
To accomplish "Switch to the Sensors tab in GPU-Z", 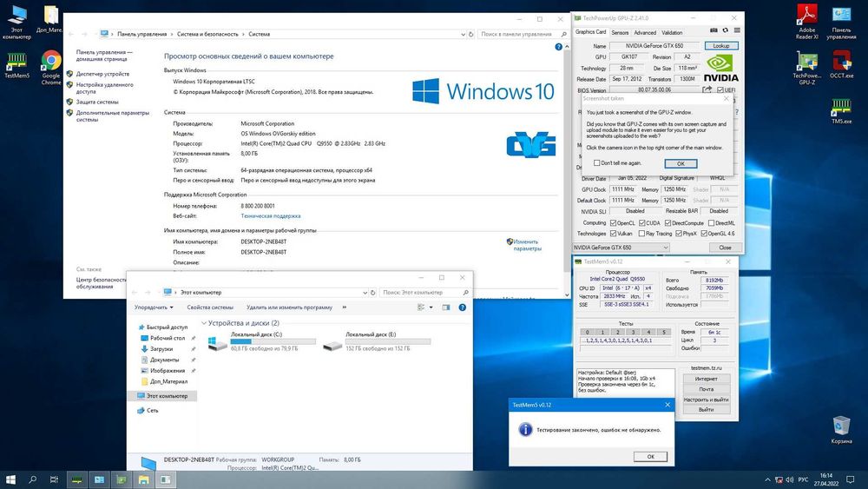I will click(x=620, y=33).
